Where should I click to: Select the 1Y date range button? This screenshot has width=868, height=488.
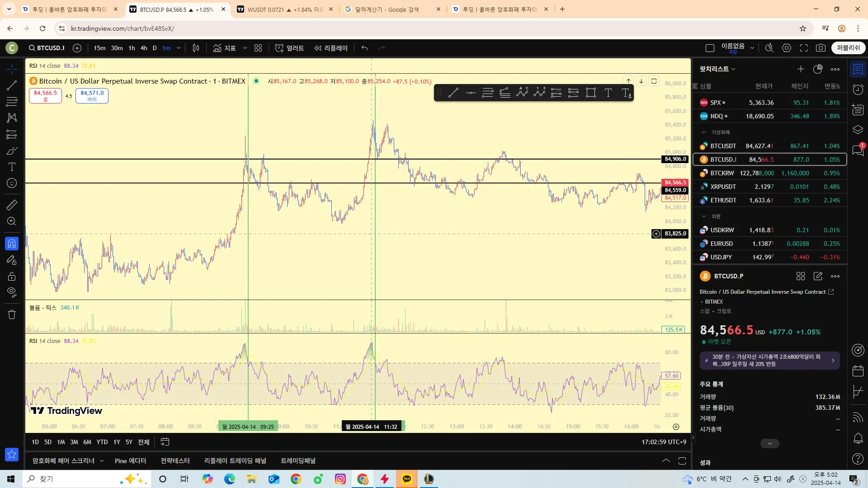117,442
